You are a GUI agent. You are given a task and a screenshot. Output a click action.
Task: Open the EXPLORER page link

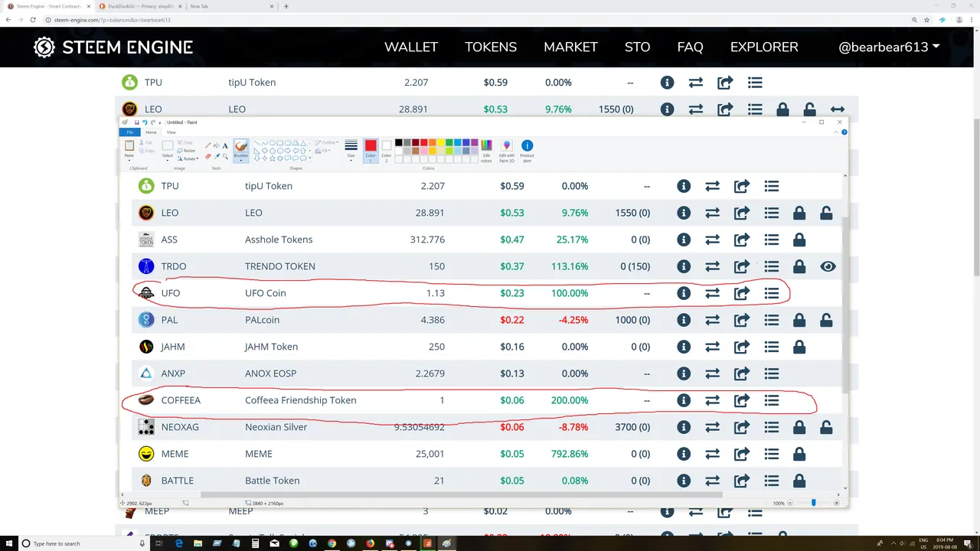point(764,47)
